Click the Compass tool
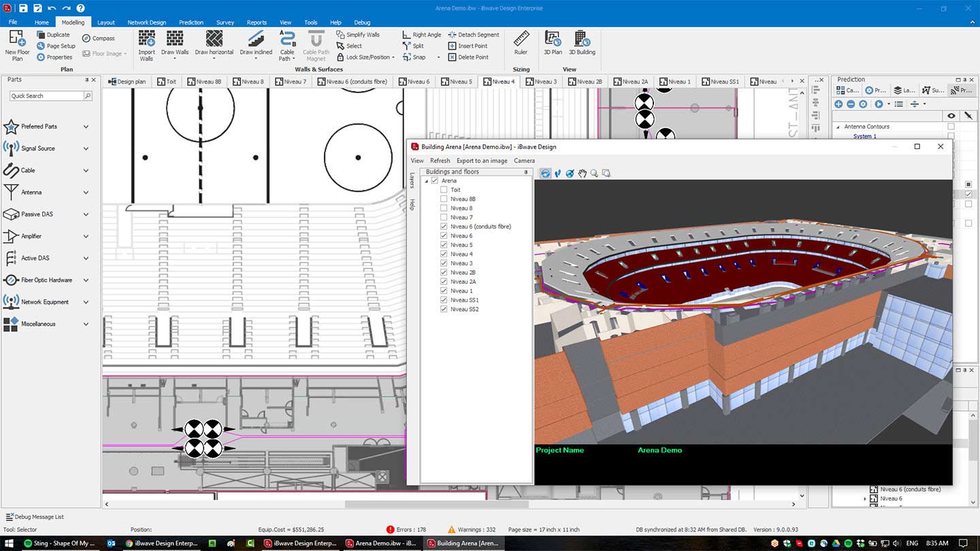 (99, 38)
